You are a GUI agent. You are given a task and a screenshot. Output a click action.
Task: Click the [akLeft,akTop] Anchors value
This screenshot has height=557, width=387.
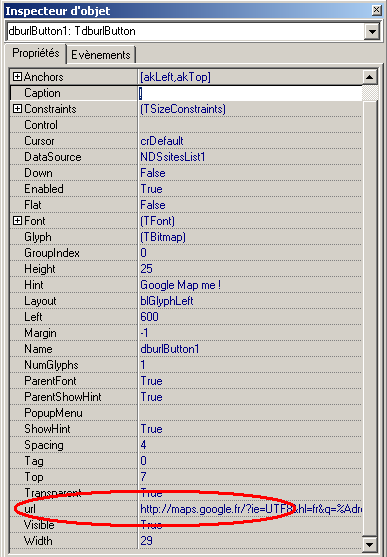coord(175,77)
